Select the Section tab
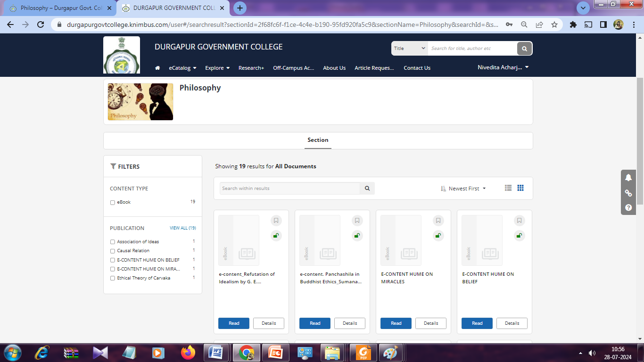Screen dimensions: 644x362 point(318,140)
